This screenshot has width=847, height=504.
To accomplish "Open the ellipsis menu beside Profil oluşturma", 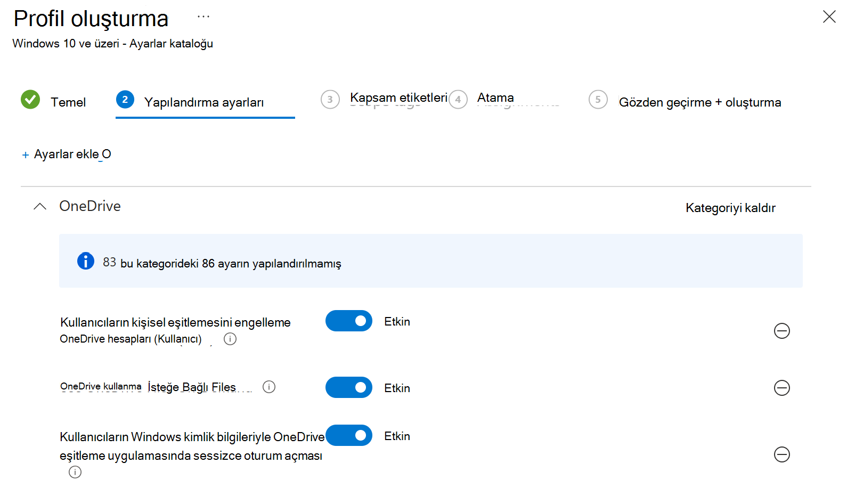I will pos(203,17).
